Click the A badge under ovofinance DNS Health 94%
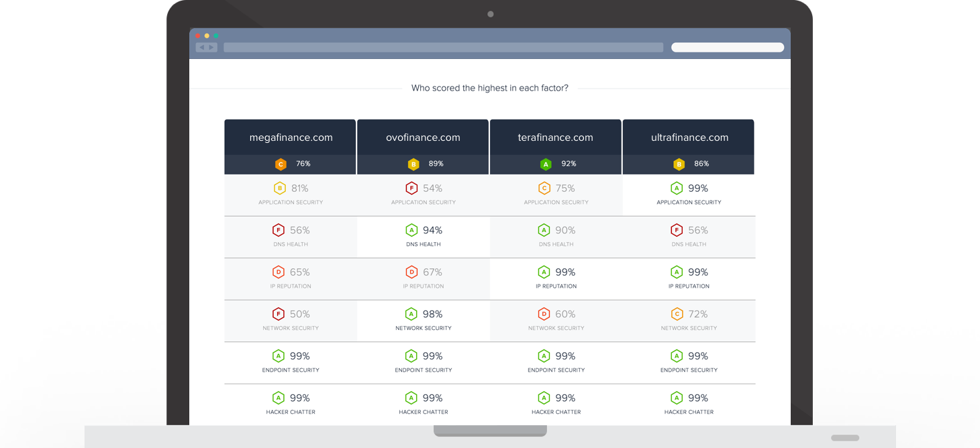The width and height of the screenshot is (980, 448). [411, 230]
